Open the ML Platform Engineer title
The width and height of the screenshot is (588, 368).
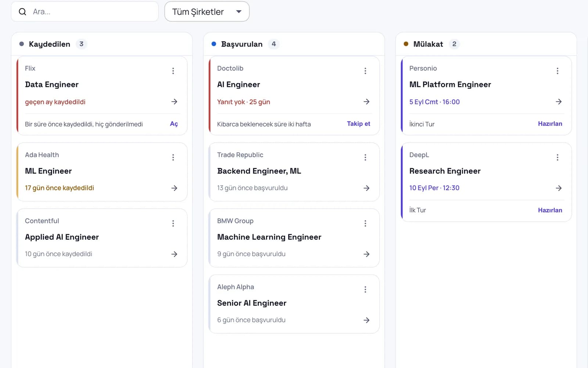(450, 85)
